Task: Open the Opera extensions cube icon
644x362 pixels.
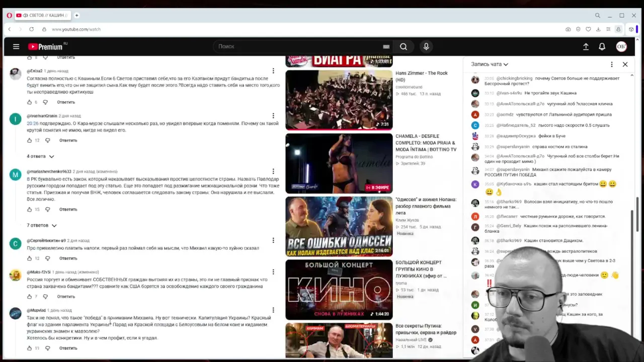Action: (x=631, y=29)
